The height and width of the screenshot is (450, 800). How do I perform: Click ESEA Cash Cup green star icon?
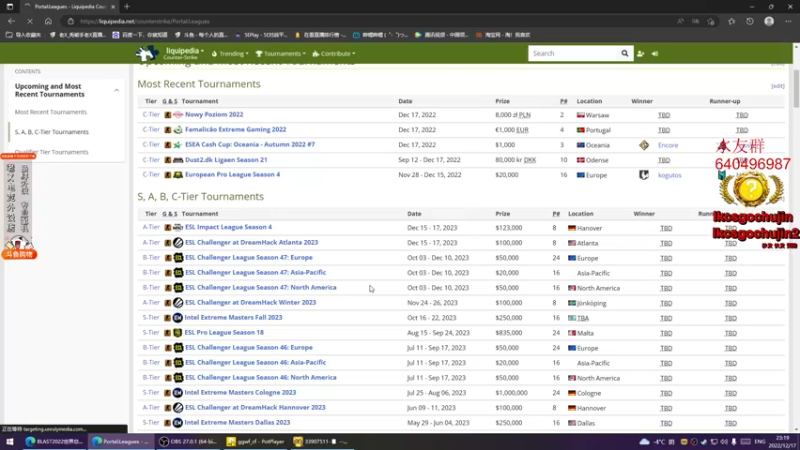(178, 145)
